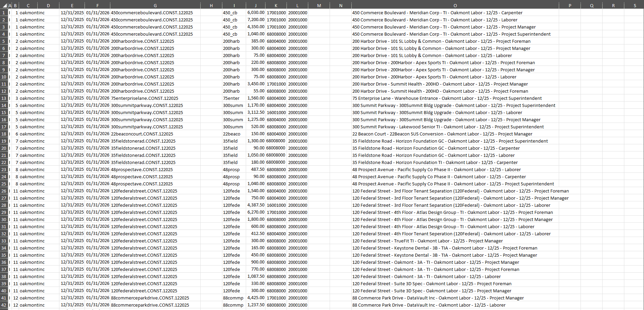Select the 4,350.00 amount cell
This screenshot has width=644, height=310.
[256, 27]
